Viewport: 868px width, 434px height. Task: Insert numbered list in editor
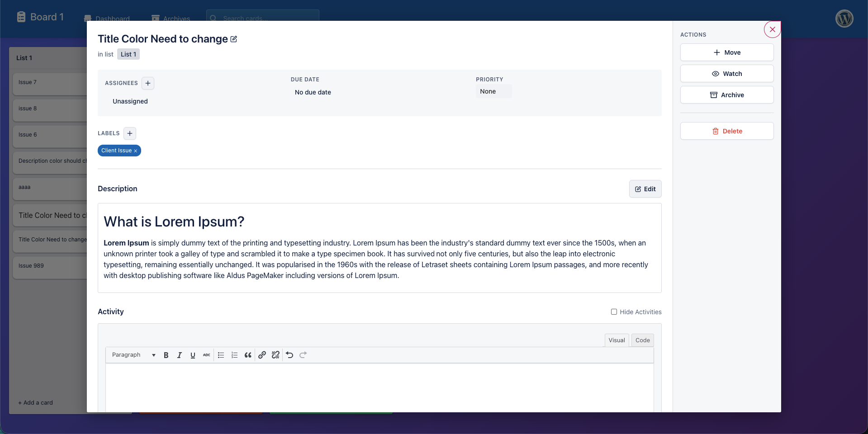234,355
